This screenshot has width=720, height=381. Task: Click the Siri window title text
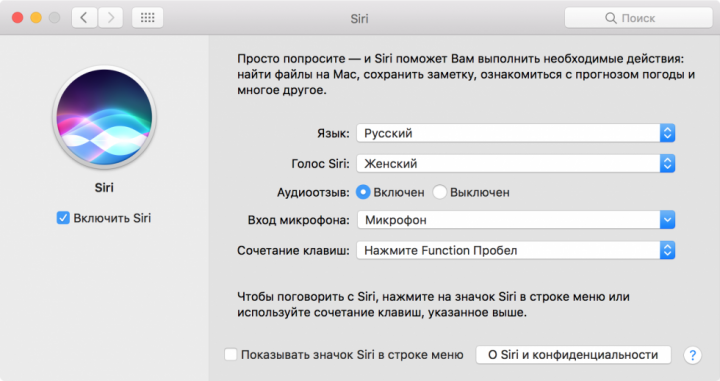(359, 18)
